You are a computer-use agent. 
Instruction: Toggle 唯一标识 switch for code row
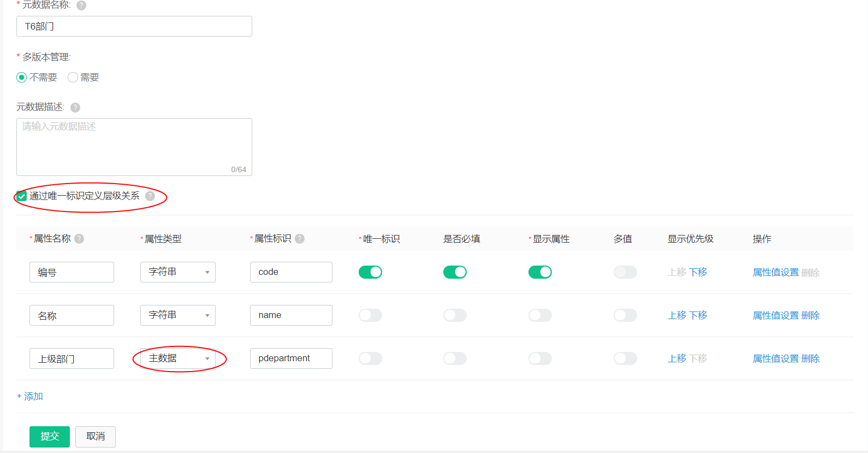tap(370, 272)
